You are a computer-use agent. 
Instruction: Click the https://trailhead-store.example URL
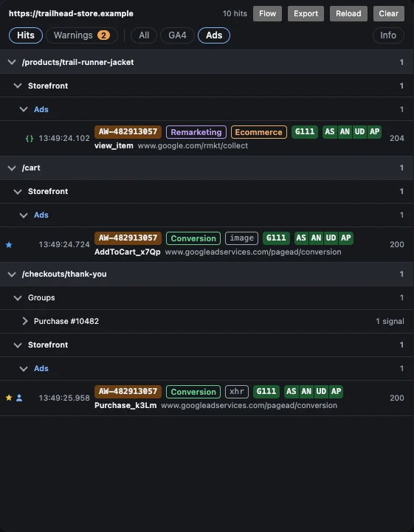pyautogui.click(x=71, y=13)
